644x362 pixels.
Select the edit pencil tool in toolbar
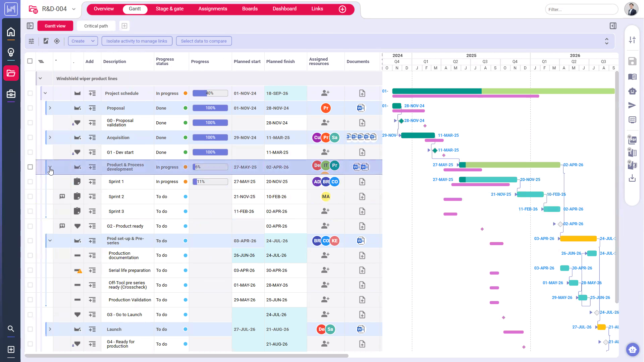tap(46, 41)
